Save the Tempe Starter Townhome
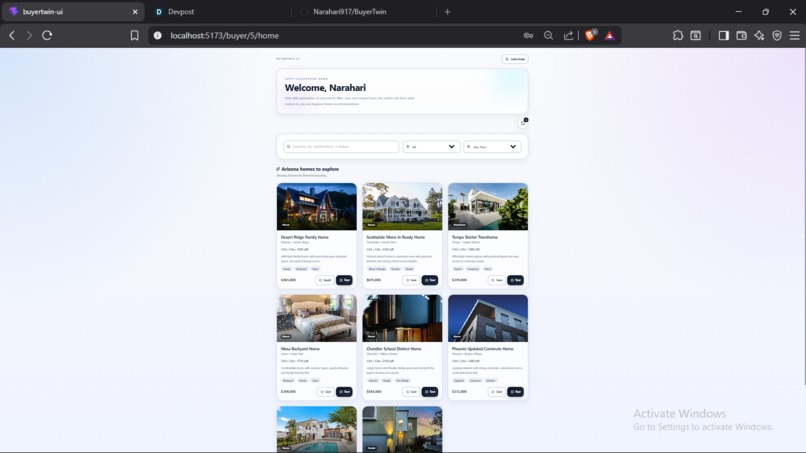 pos(497,280)
